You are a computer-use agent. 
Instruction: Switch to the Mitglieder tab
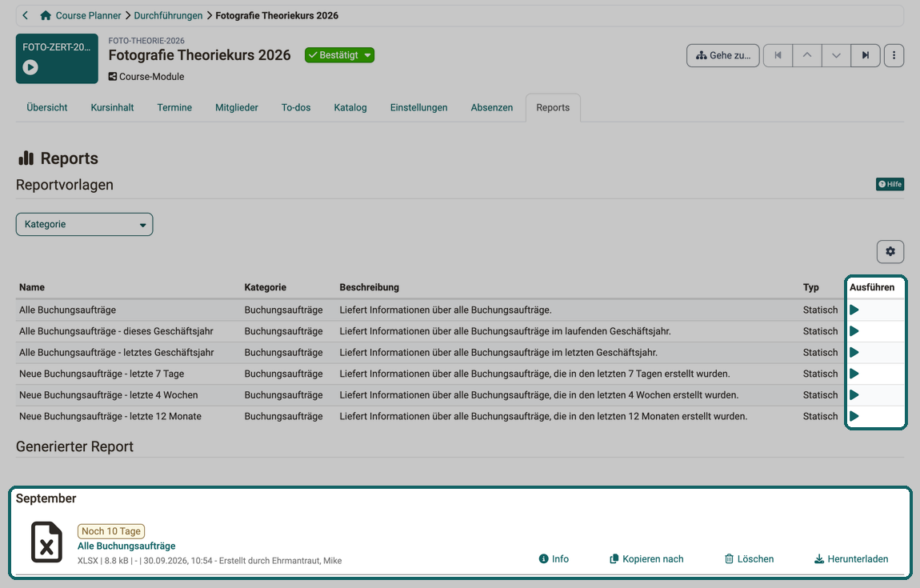click(x=237, y=107)
